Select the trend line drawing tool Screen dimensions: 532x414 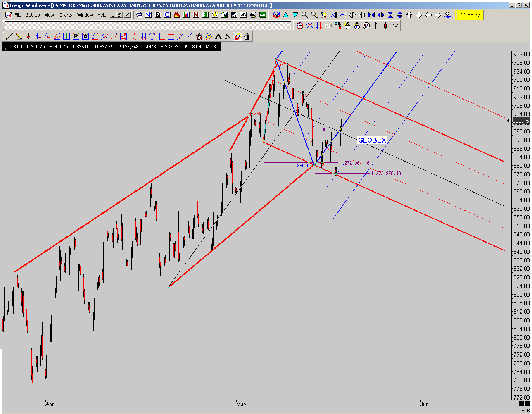9,36
